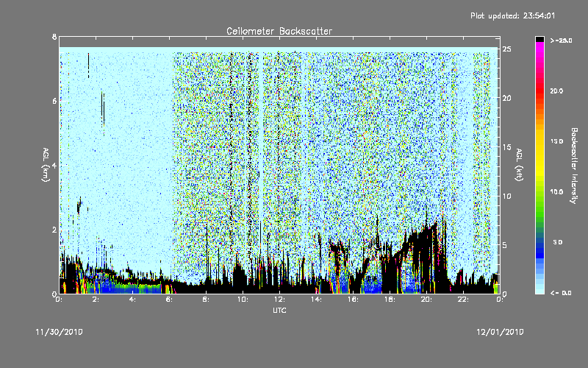Image resolution: width=588 pixels, height=368 pixels.
Task: Click the '16:' hour tick on UTC axis
Action: coord(353,300)
